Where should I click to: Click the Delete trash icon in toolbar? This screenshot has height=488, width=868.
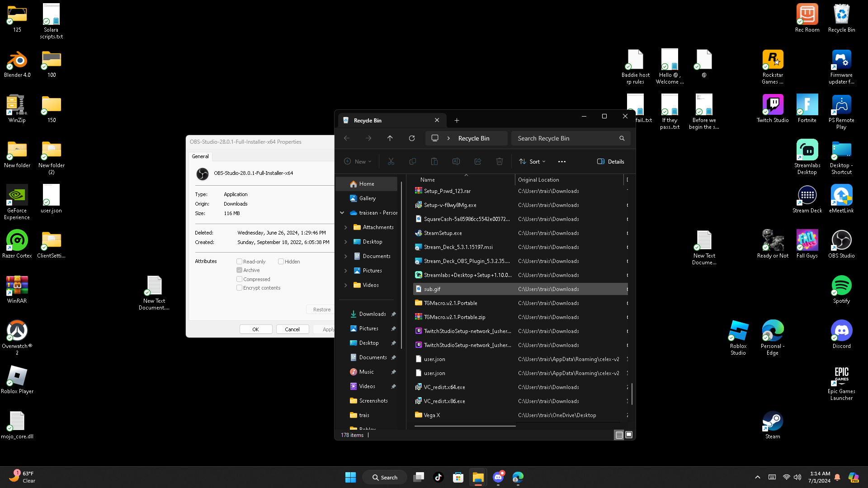500,161
